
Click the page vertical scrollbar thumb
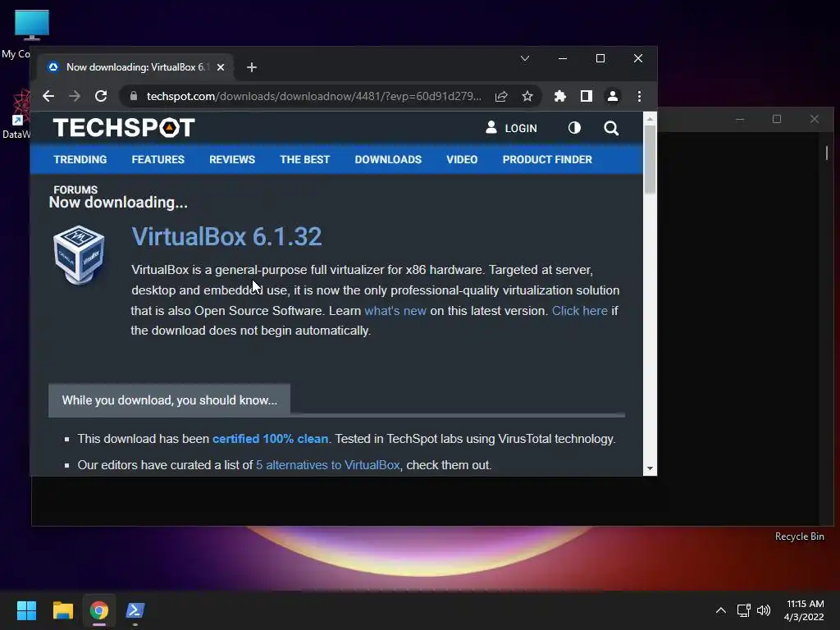[650, 159]
